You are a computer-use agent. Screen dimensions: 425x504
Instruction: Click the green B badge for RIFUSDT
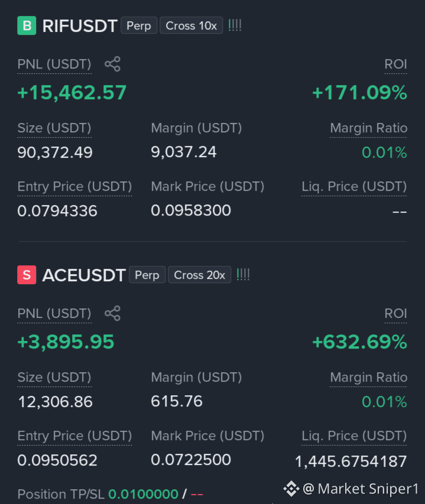(27, 25)
